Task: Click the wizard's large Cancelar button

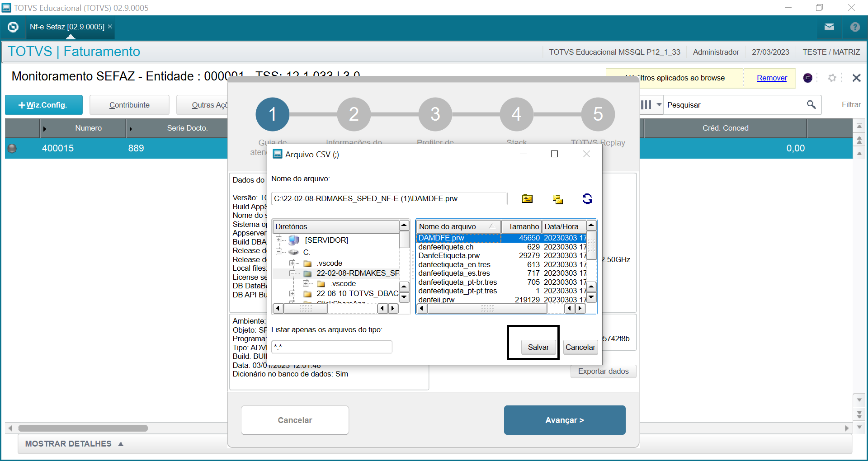Action: [x=295, y=420]
